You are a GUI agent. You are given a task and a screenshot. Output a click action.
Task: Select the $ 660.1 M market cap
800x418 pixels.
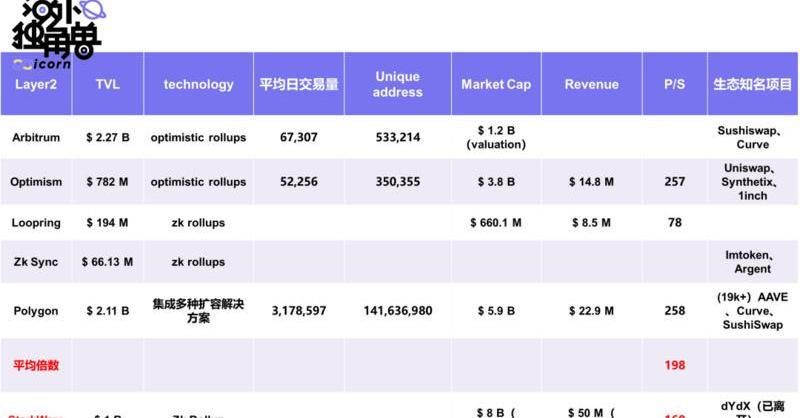pyautogui.click(x=496, y=223)
